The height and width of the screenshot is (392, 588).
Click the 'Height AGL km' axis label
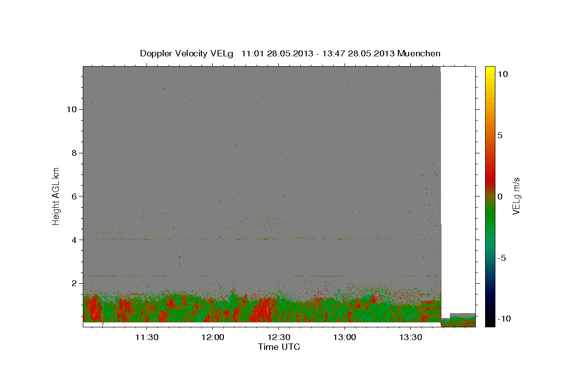coord(56,196)
